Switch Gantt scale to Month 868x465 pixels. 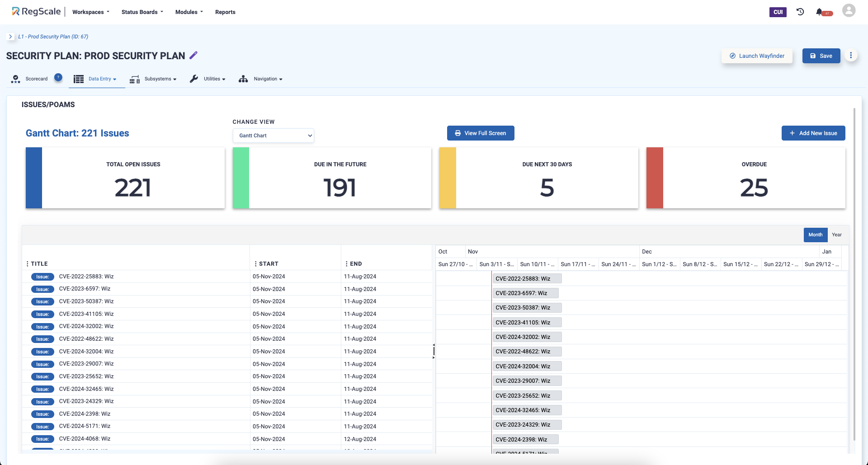(x=816, y=235)
